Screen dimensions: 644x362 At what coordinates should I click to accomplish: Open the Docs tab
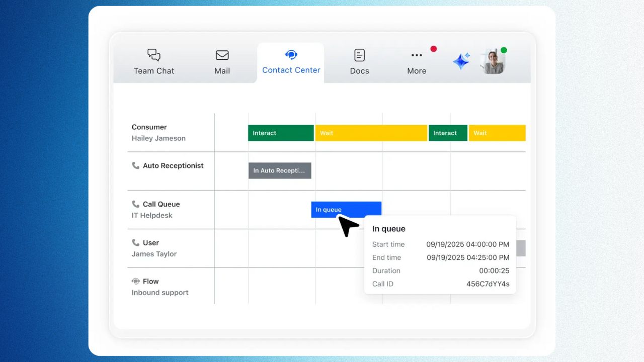tap(359, 62)
